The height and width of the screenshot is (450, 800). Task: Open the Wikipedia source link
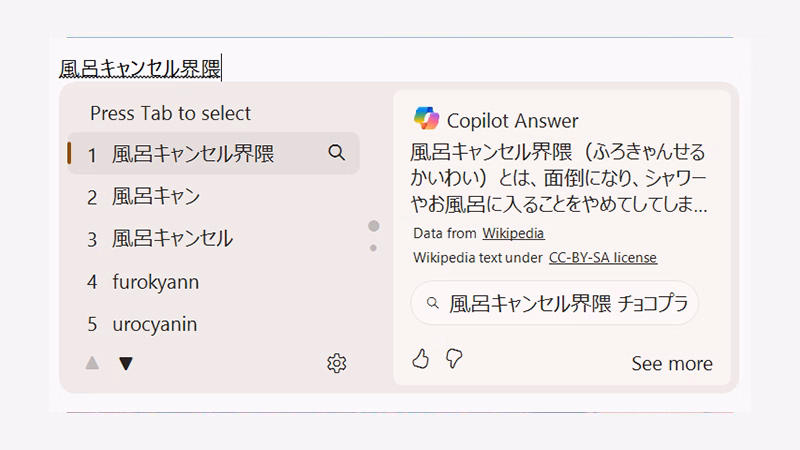(x=513, y=233)
